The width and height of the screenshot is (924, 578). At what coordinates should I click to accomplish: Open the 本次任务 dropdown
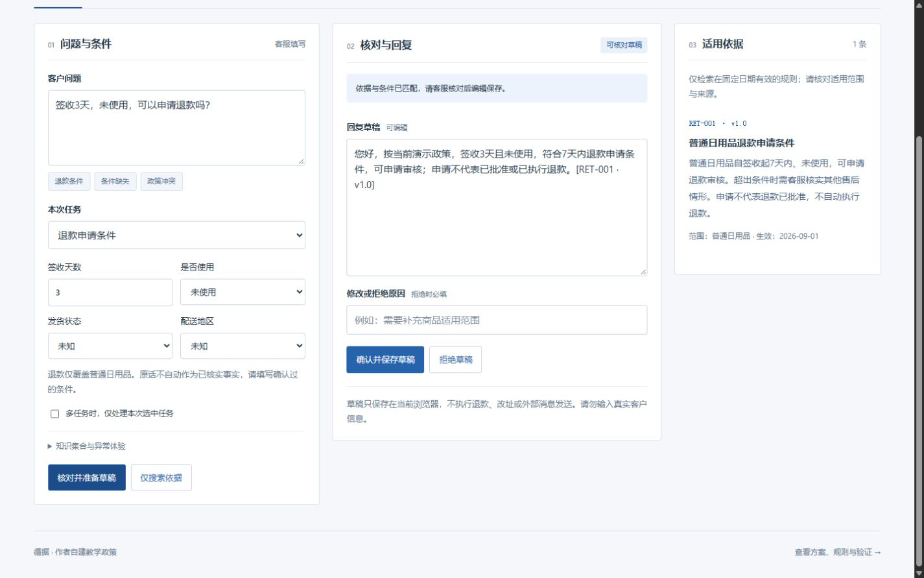(176, 235)
